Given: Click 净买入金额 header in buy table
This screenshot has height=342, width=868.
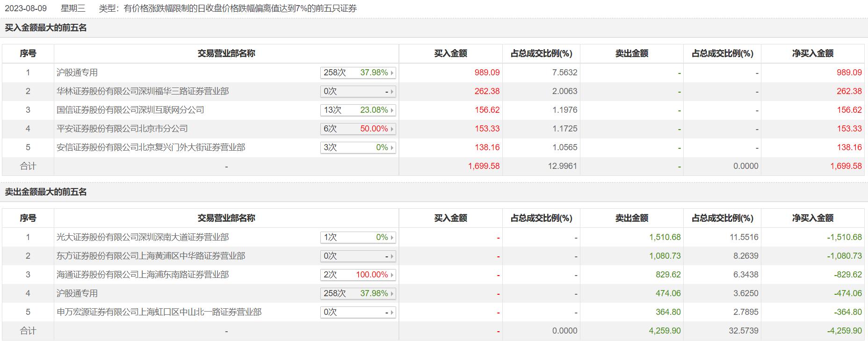Looking at the screenshot, I should point(813,53).
